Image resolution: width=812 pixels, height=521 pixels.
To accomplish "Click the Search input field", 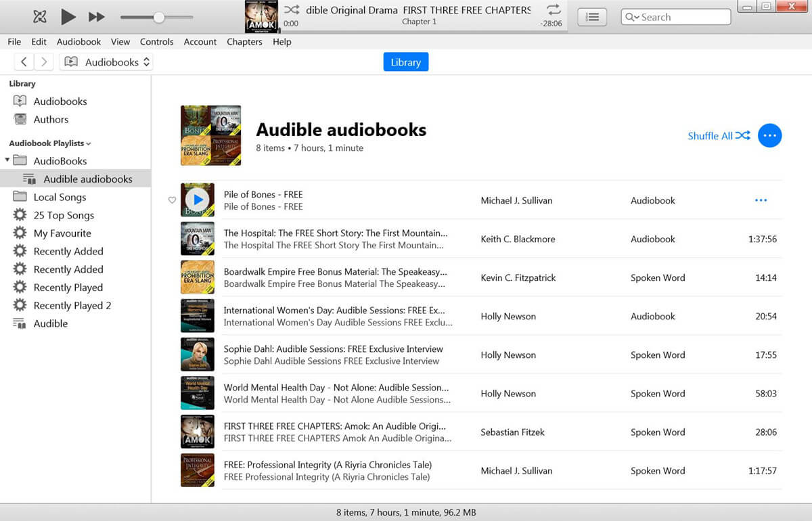I will pyautogui.click(x=675, y=17).
